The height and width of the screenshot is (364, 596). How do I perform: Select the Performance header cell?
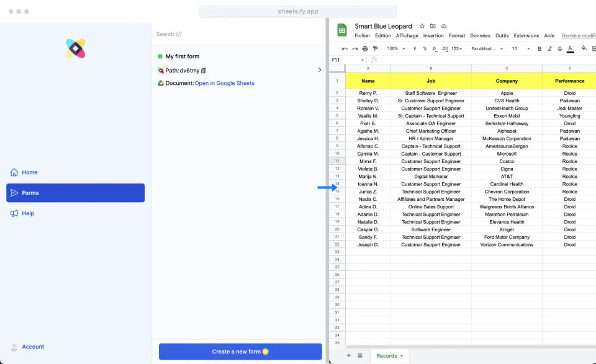[x=569, y=81]
